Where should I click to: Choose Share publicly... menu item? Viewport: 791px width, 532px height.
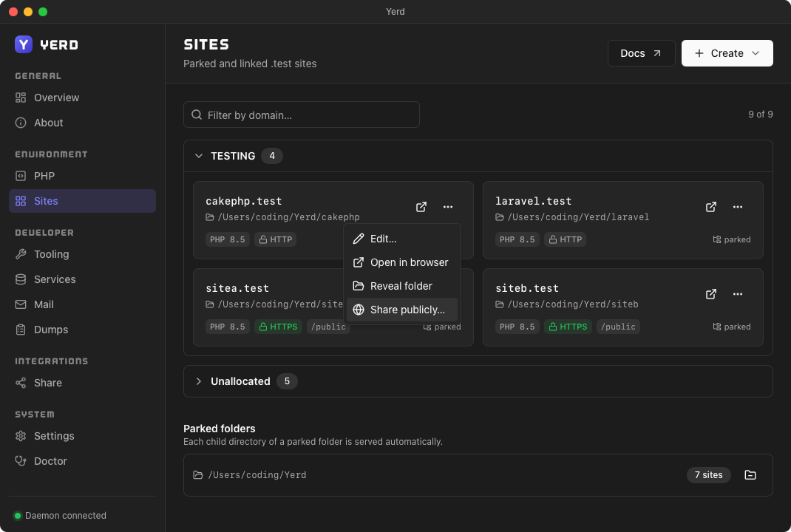point(402,310)
